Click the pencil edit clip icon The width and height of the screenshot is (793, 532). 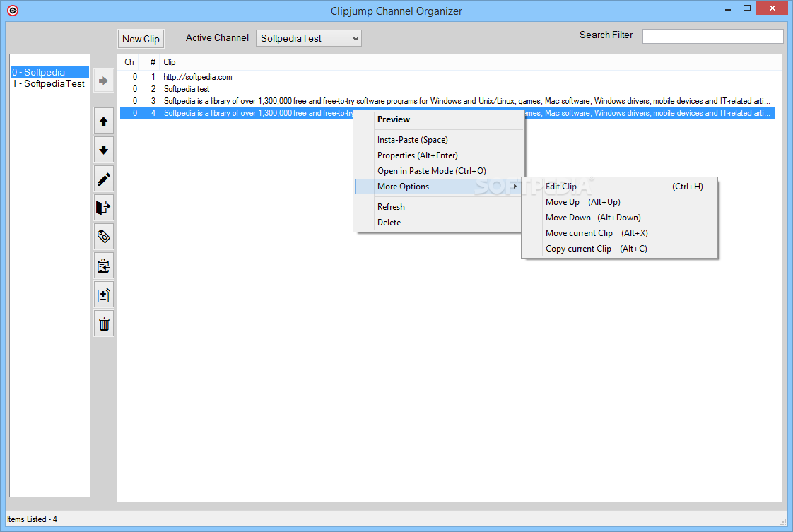tap(104, 179)
